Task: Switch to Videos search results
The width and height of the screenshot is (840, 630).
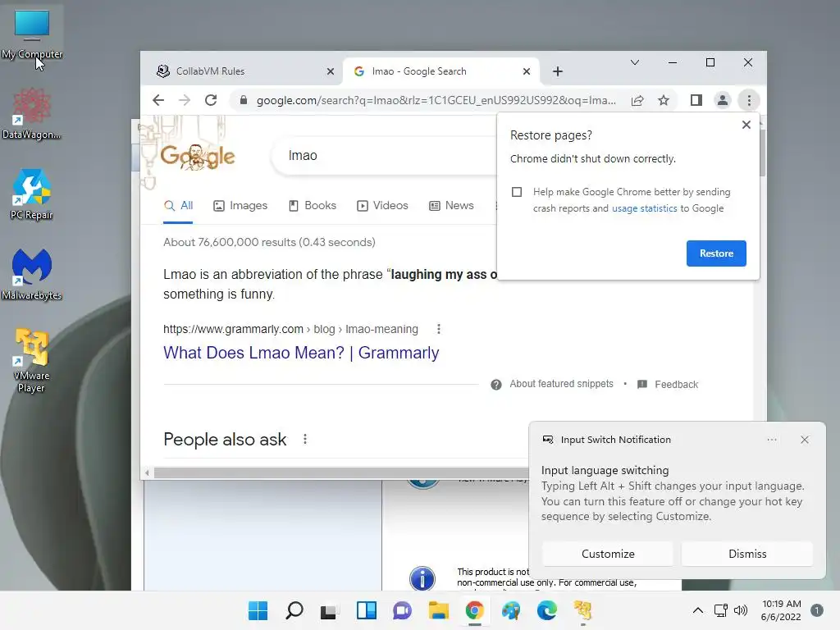Action: coord(382,206)
